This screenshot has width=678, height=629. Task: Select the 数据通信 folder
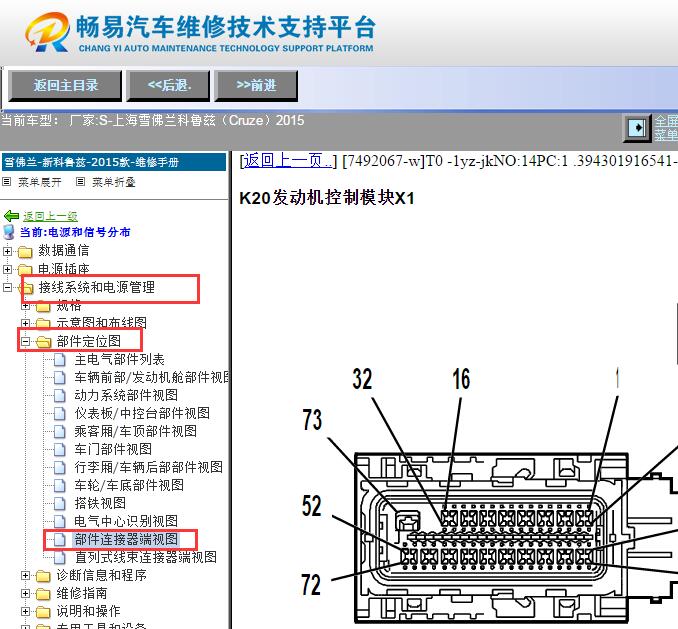click(64, 250)
